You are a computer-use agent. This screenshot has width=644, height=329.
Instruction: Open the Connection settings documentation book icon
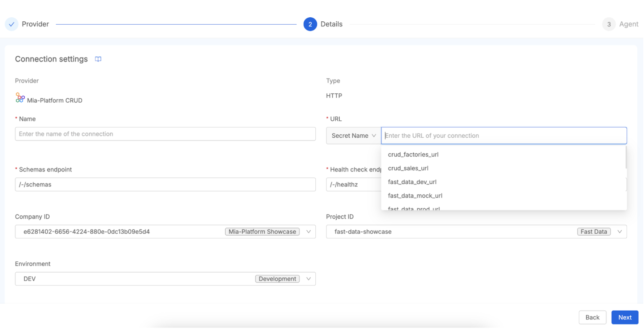[x=98, y=59]
